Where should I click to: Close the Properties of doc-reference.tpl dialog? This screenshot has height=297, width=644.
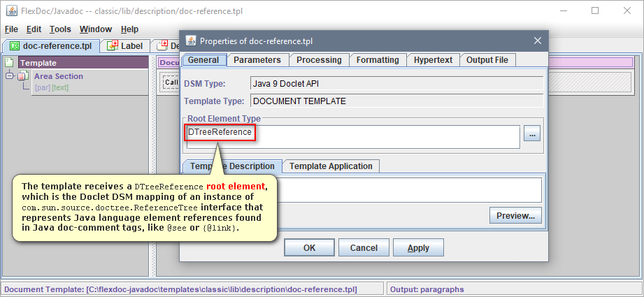pos(536,41)
